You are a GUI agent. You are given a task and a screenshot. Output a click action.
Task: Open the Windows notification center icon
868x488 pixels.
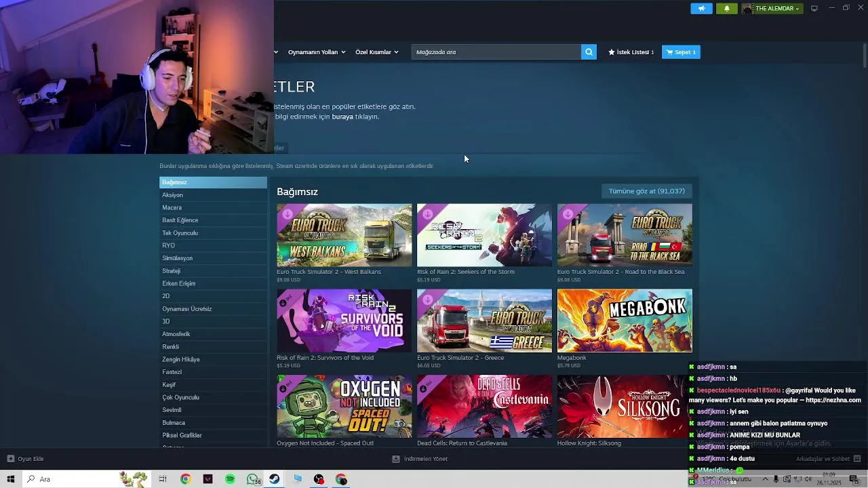click(854, 479)
